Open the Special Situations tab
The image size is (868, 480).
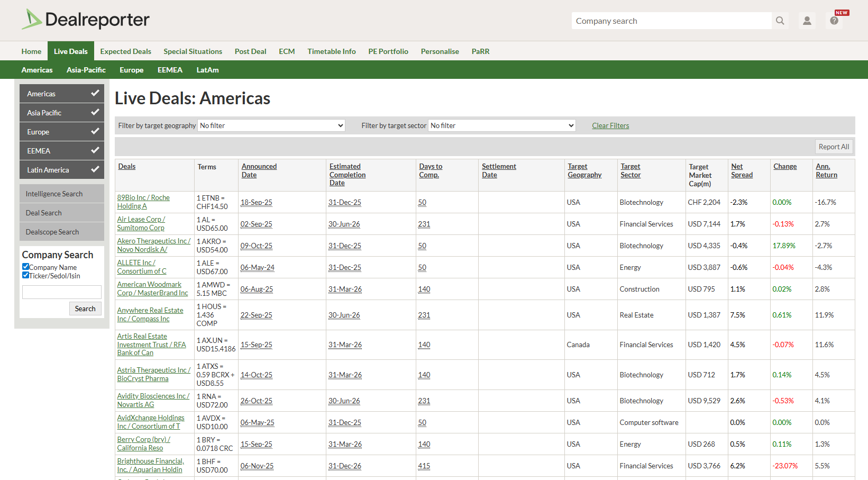pyautogui.click(x=193, y=51)
